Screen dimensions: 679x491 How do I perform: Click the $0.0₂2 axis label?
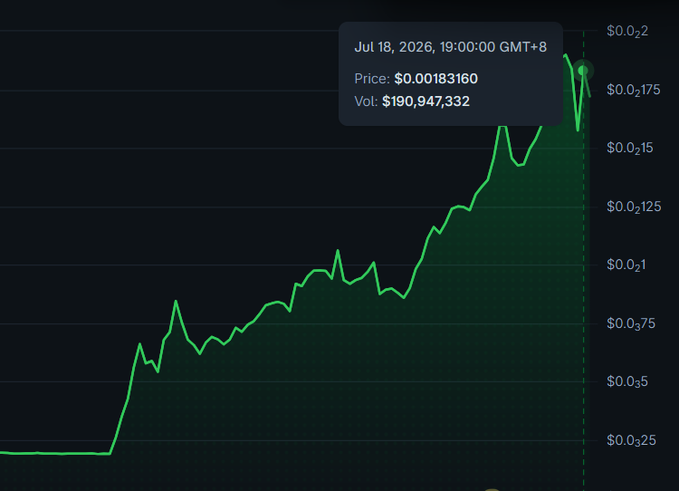(627, 31)
